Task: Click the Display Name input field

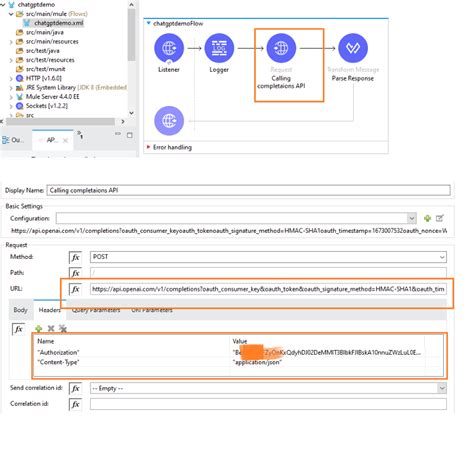Action: [x=248, y=190]
